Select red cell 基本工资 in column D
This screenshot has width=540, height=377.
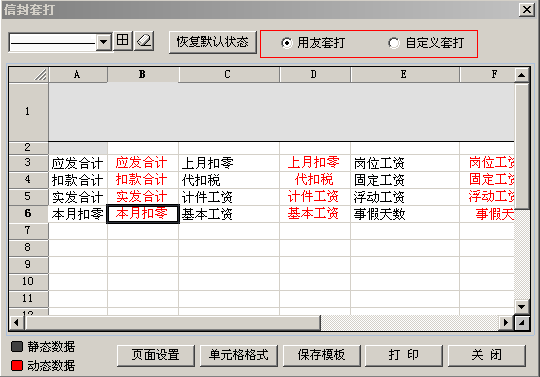click(314, 214)
